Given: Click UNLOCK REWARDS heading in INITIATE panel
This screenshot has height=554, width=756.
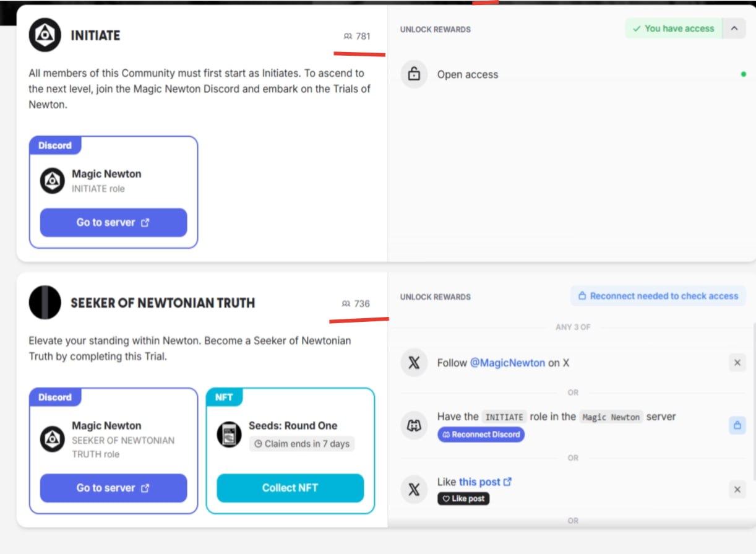Looking at the screenshot, I should (436, 29).
